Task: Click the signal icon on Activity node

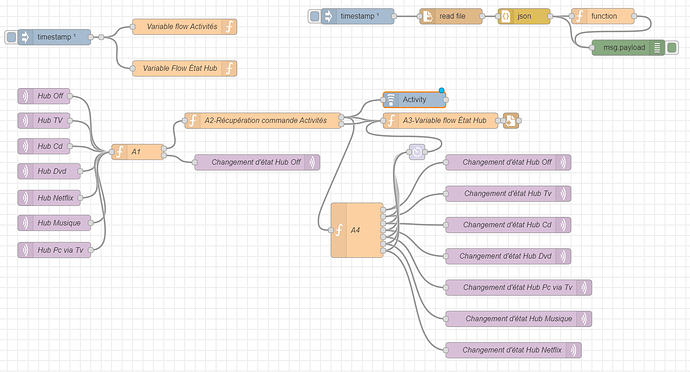Action: (x=391, y=100)
